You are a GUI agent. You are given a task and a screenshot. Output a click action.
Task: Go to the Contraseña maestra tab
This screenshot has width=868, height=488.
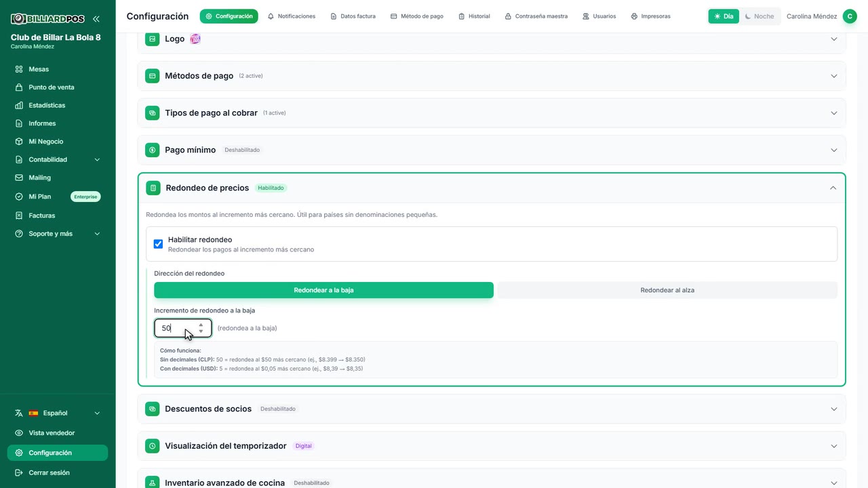click(x=536, y=16)
